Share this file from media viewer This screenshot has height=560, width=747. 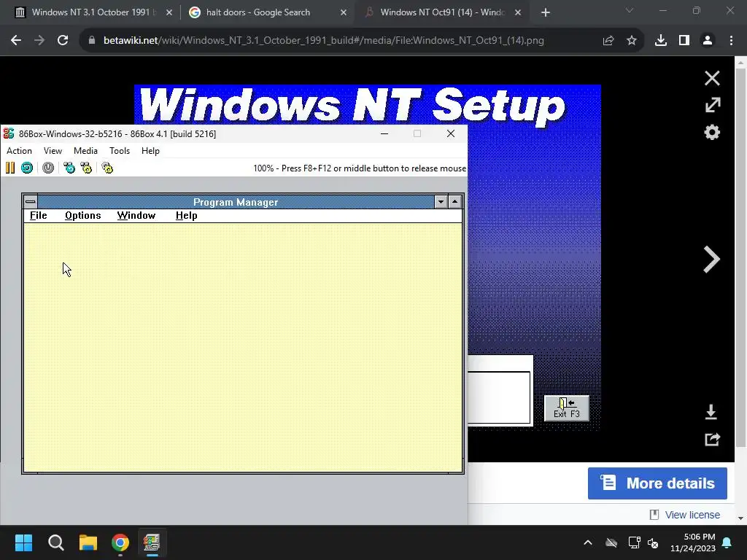712,439
